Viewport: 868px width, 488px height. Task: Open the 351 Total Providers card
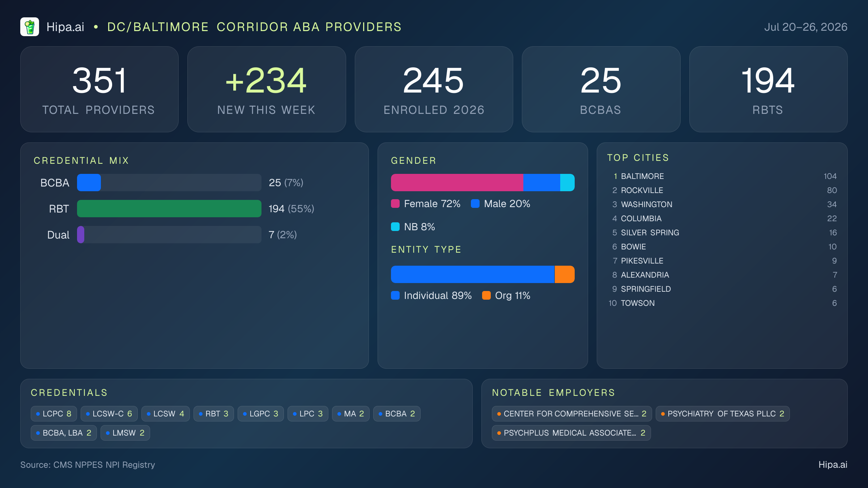(99, 89)
